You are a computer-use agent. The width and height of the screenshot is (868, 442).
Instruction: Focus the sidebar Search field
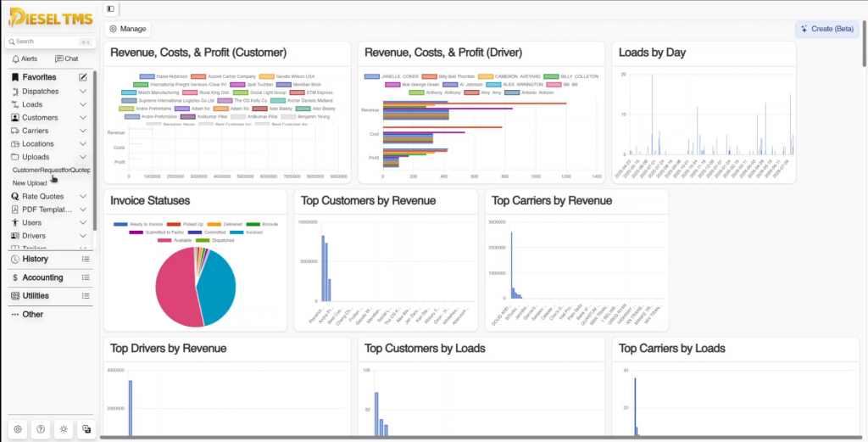pos(50,42)
